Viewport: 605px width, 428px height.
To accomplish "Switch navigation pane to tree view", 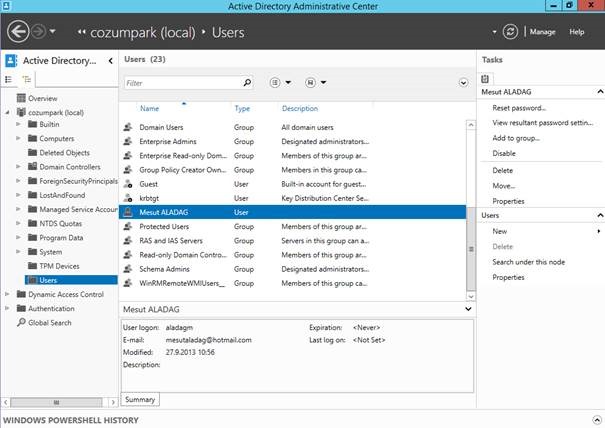I will [x=27, y=80].
